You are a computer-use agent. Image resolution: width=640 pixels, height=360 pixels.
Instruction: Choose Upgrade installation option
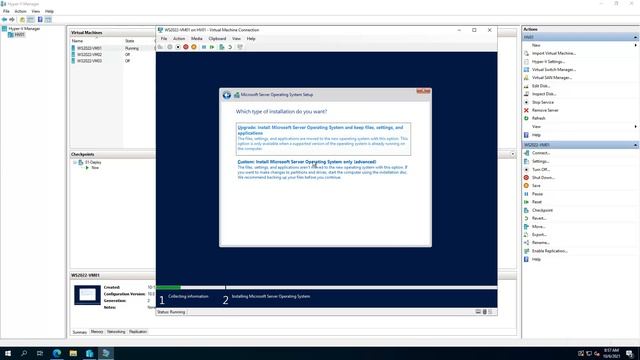click(x=323, y=139)
